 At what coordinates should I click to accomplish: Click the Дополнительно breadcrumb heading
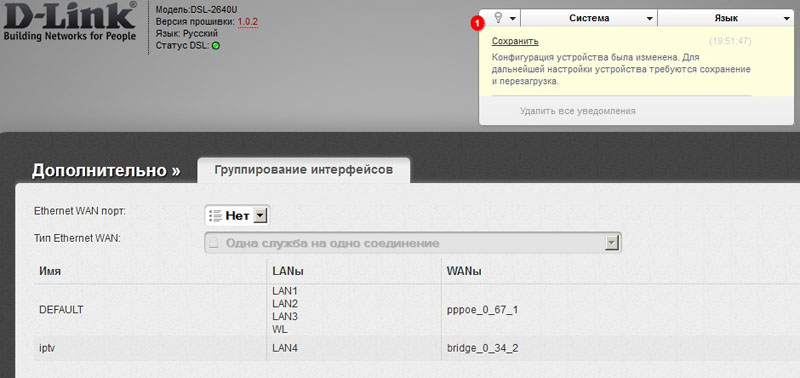pos(106,171)
